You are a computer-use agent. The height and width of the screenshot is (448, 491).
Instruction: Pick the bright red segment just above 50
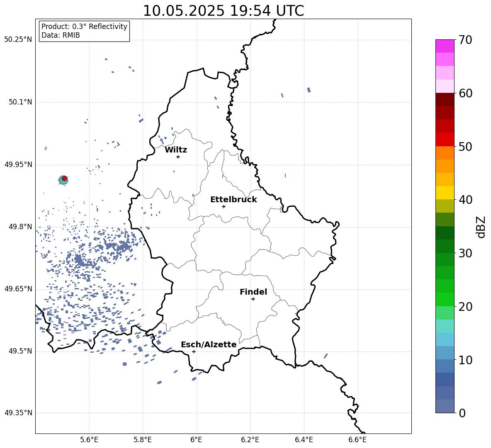click(445, 140)
